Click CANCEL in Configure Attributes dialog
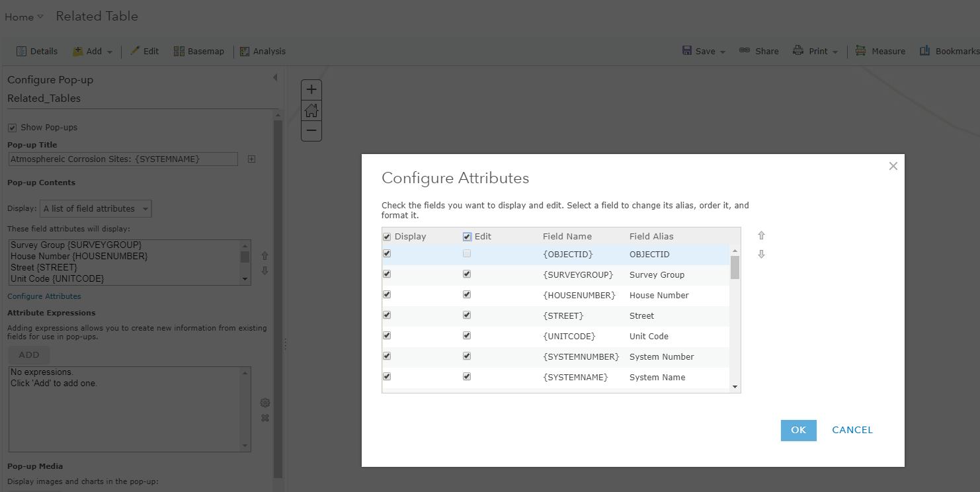 pyautogui.click(x=852, y=430)
